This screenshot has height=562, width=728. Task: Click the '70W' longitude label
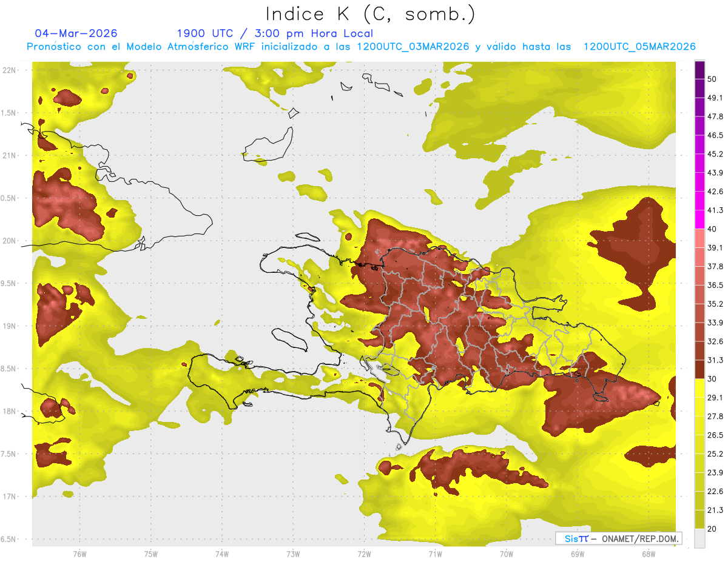pyautogui.click(x=507, y=554)
